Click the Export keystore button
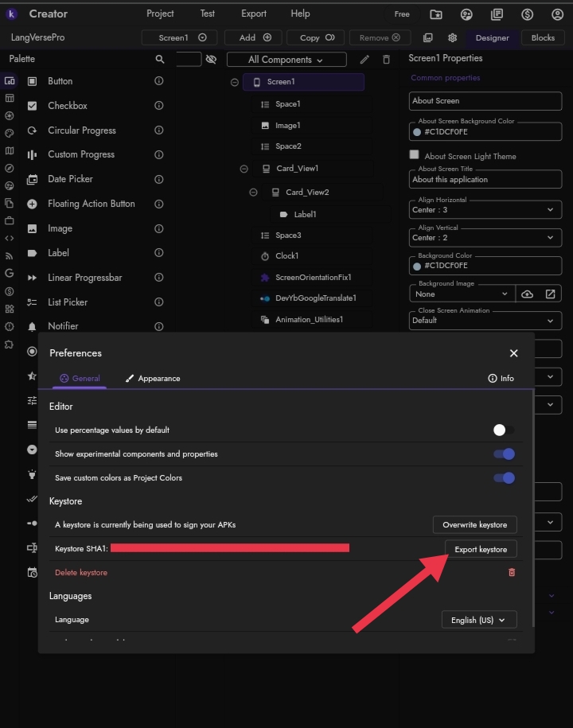 pyautogui.click(x=481, y=549)
